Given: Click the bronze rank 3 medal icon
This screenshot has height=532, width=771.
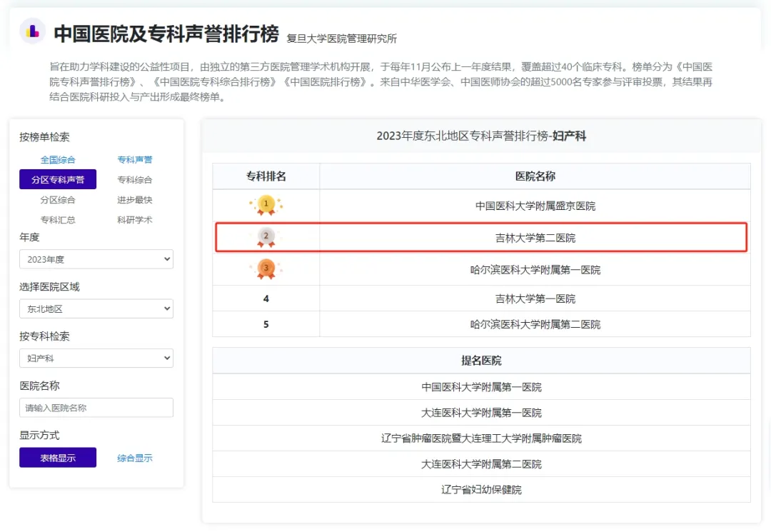Looking at the screenshot, I should (266, 269).
